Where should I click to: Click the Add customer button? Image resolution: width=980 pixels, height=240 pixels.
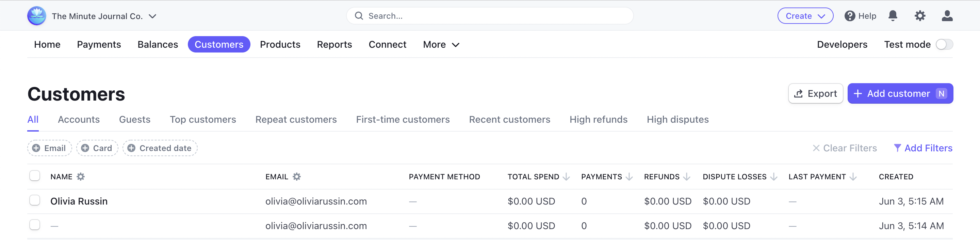(x=900, y=94)
